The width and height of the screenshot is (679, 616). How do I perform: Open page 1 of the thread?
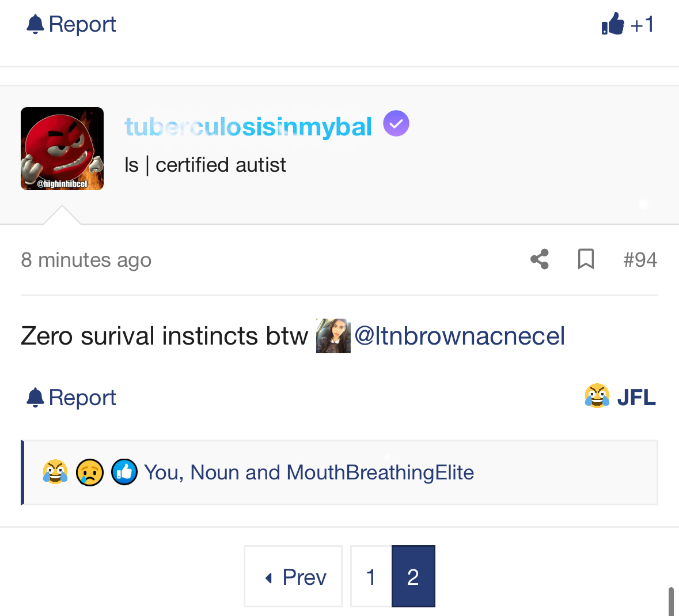pyautogui.click(x=371, y=576)
